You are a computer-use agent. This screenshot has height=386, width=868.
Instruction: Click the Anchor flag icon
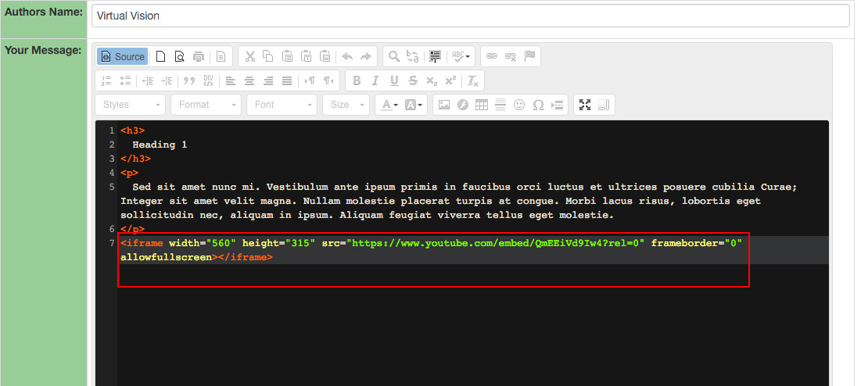(x=529, y=56)
